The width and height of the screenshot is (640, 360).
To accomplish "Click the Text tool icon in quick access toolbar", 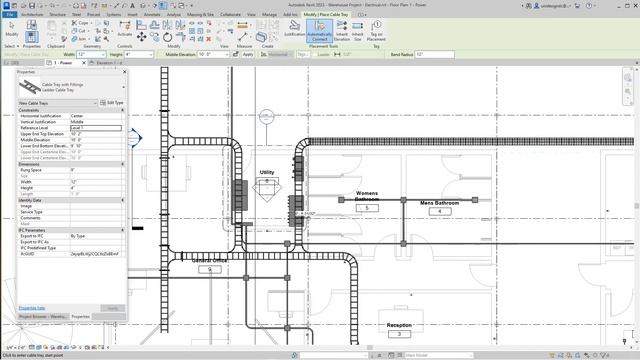I will point(132,6).
